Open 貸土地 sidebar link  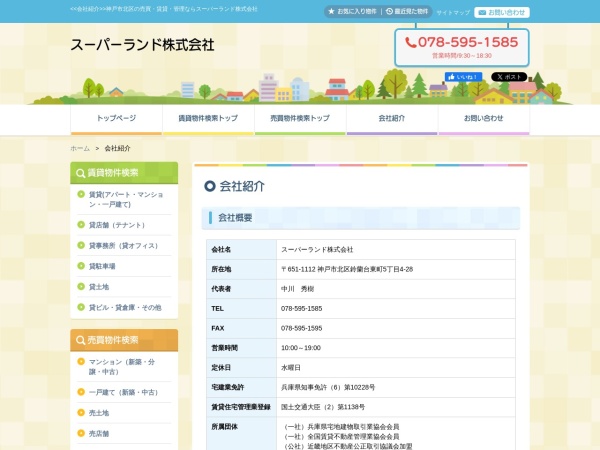pos(99,287)
